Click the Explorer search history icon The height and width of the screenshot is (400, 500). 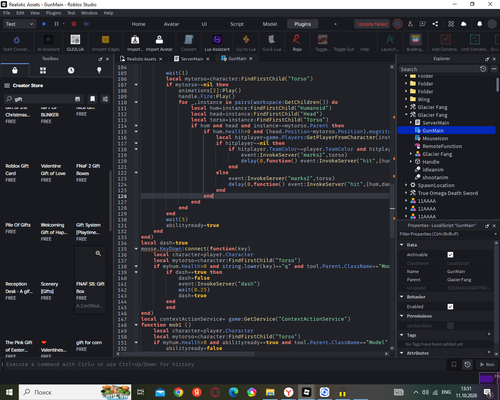point(483,69)
